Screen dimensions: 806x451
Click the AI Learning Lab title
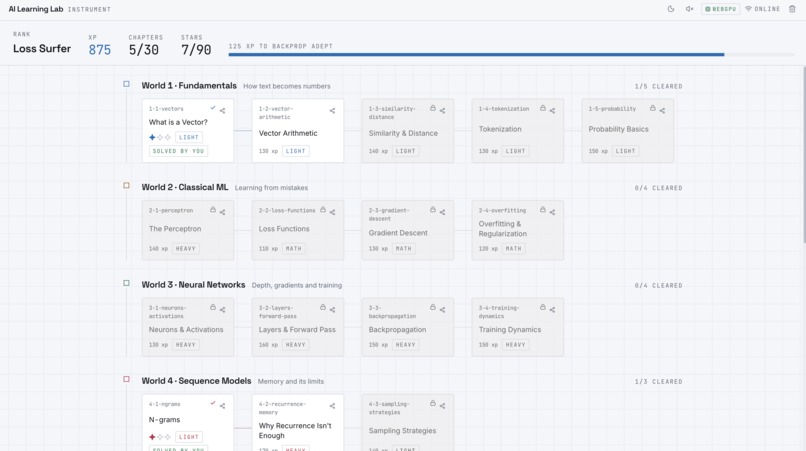(x=35, y=9)
